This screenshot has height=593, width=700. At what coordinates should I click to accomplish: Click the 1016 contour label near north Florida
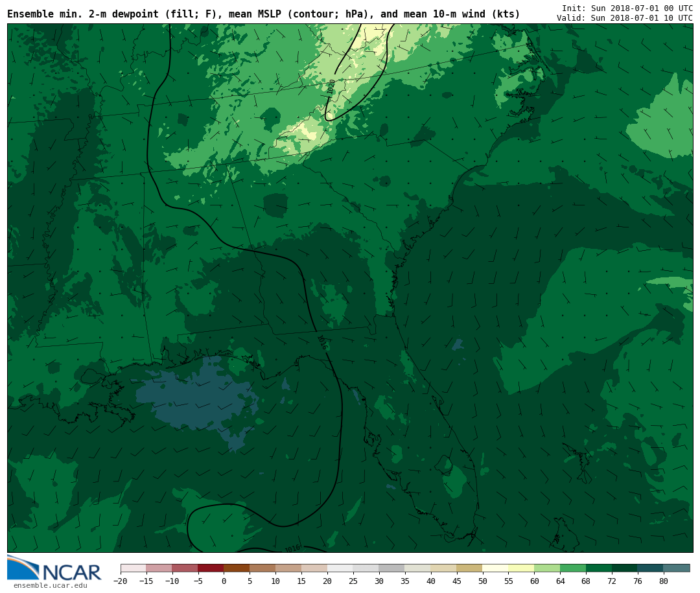pyautogui.click(x=321, y=342)
